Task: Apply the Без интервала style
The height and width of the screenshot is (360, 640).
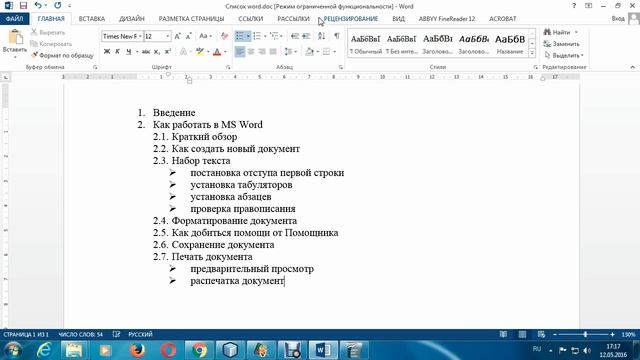Action: click(x=402, y=44)
